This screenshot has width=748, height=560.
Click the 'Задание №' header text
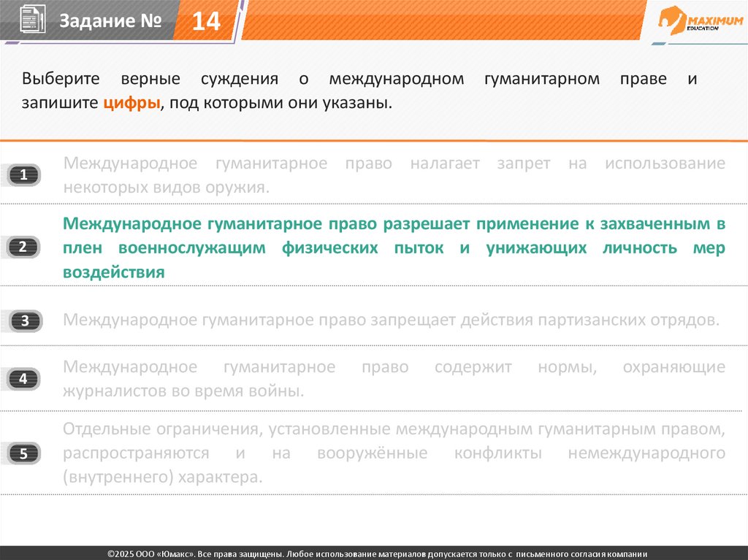coord(110,20)
